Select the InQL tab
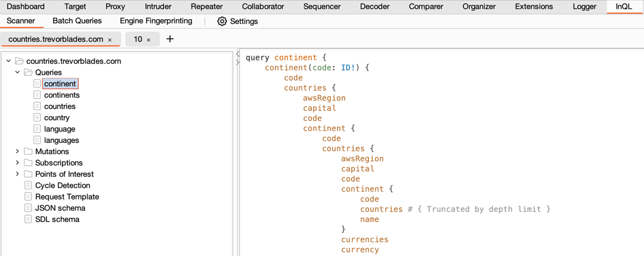The height and width of the screenshot is (256, 644). coord(624,7)
